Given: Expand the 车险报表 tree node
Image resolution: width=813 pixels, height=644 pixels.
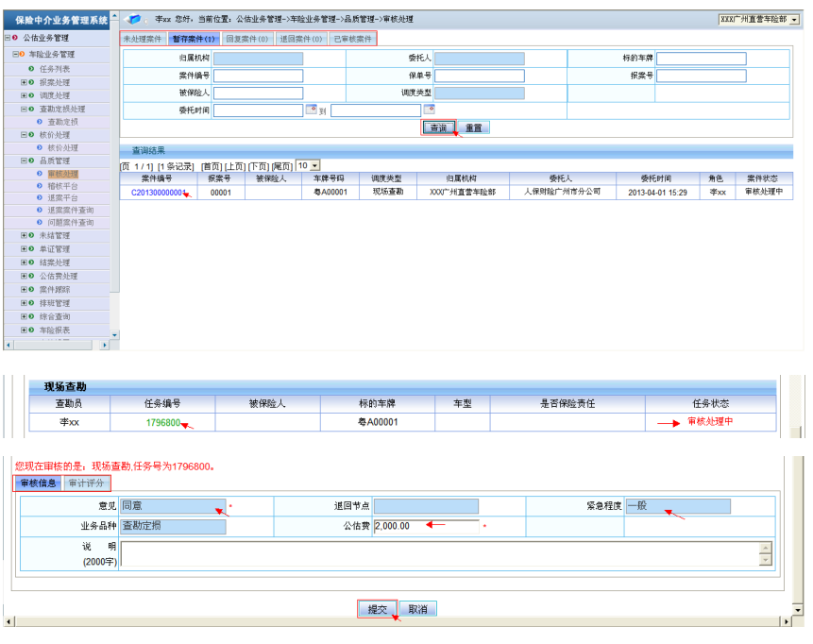Looking at the screenshot, I should (24, 330).
